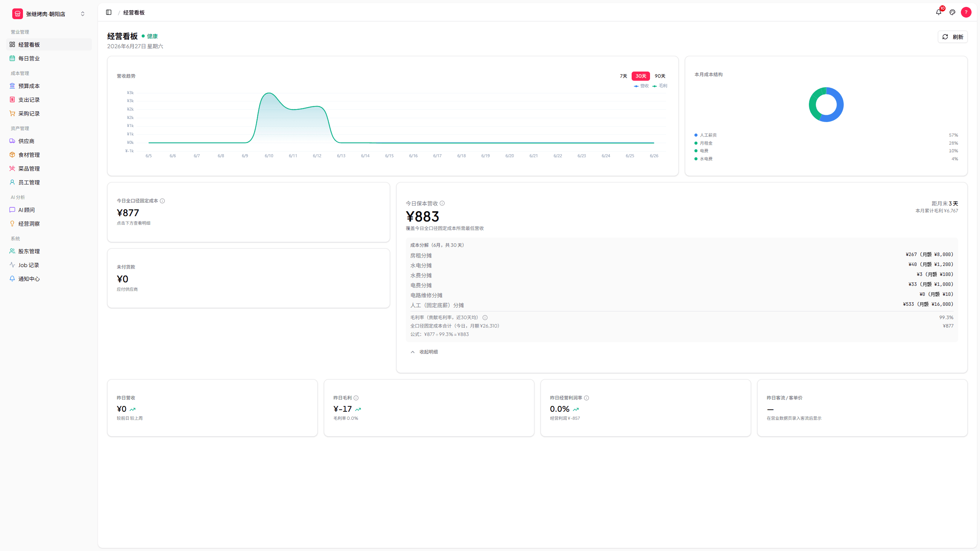
Task: Click info icon beside 毛利率 row
Action: 485,318
